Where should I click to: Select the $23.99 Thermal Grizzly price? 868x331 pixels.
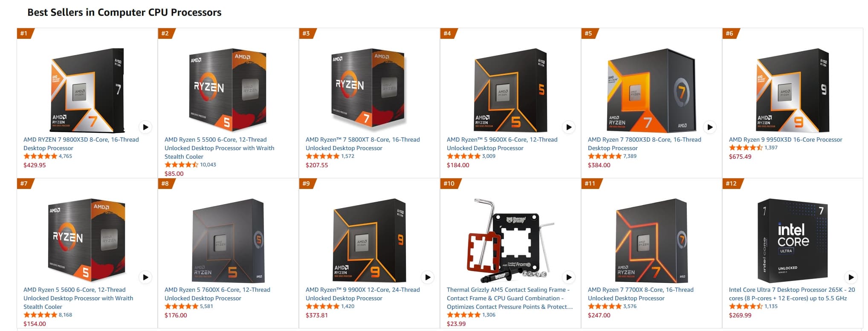tap(456, 324)
